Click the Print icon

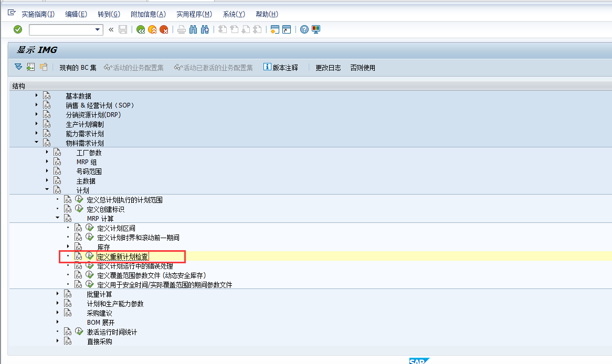[x=182, y=29]
